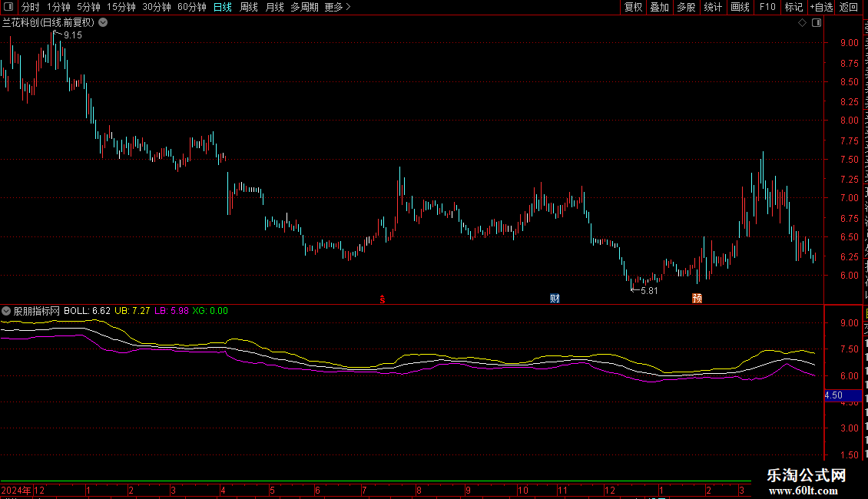Toggle the panel layout icon beside diamond
The image size is (868, 499).
pos(817,23)
